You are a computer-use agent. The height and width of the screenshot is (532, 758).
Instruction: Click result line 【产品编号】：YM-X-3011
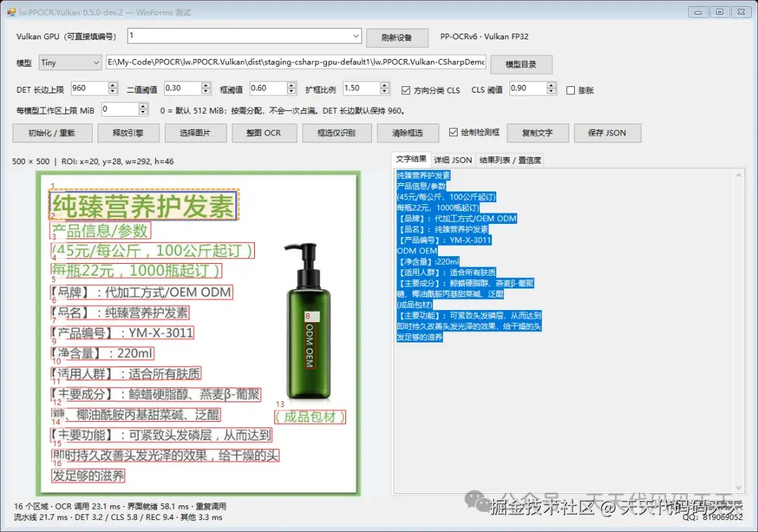point(444,240)
